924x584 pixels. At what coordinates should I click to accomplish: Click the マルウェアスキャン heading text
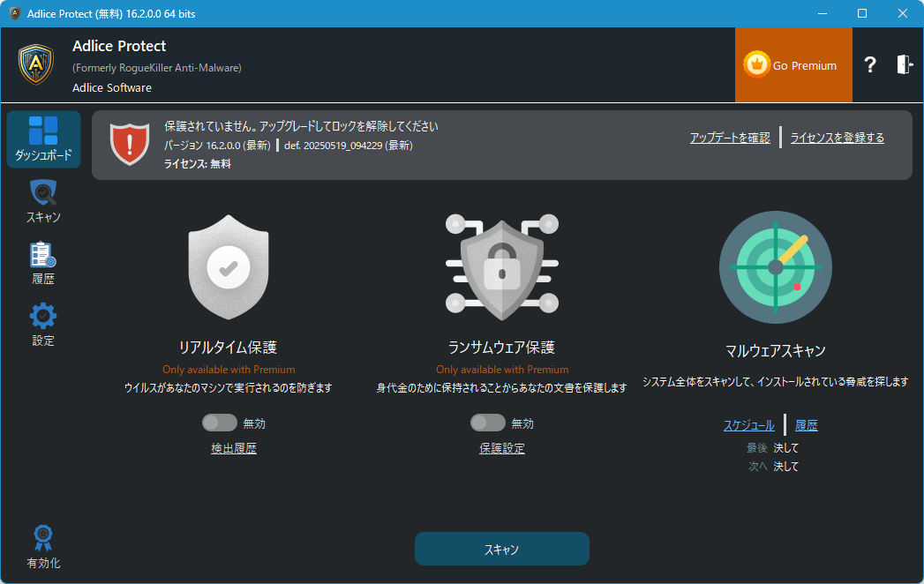776,351
